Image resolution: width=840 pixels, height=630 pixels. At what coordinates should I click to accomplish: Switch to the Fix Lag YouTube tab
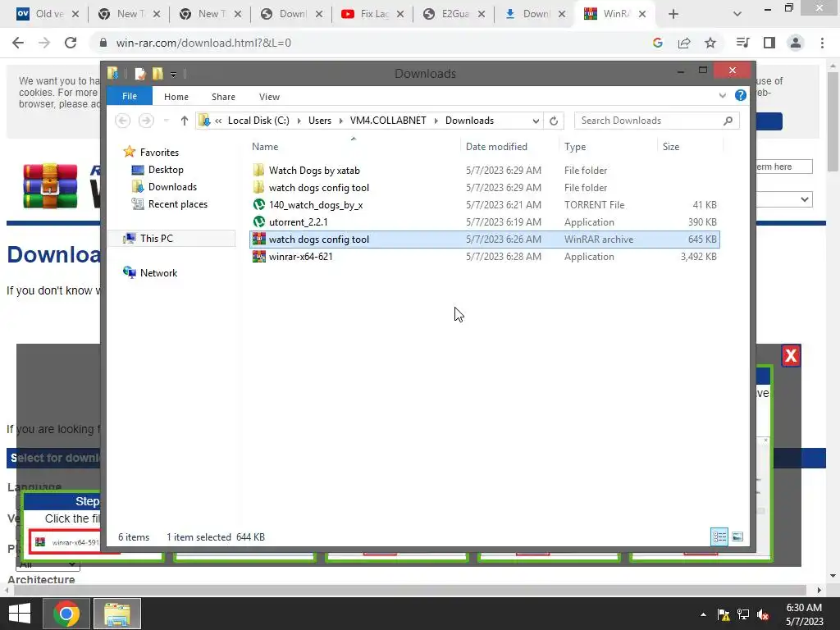373,14
